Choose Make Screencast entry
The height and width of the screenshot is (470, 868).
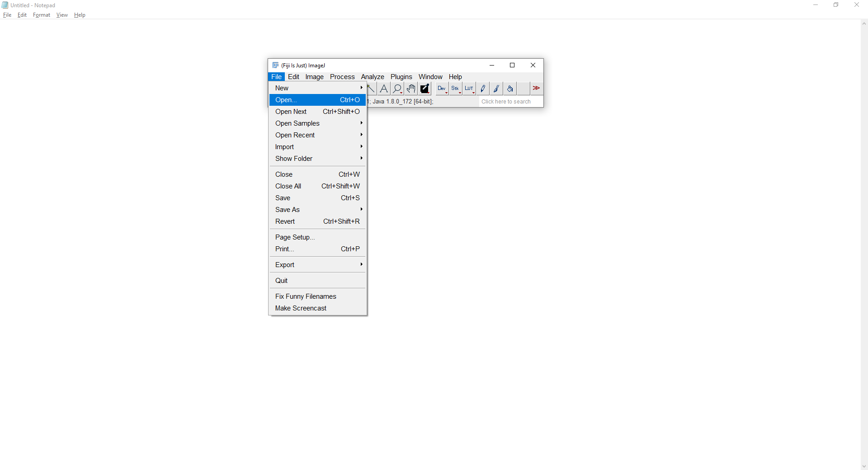[317, 308]
